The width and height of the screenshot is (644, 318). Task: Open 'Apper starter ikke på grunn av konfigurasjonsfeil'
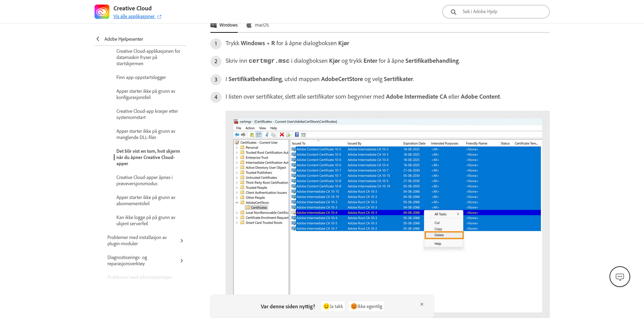pos(146,94)
